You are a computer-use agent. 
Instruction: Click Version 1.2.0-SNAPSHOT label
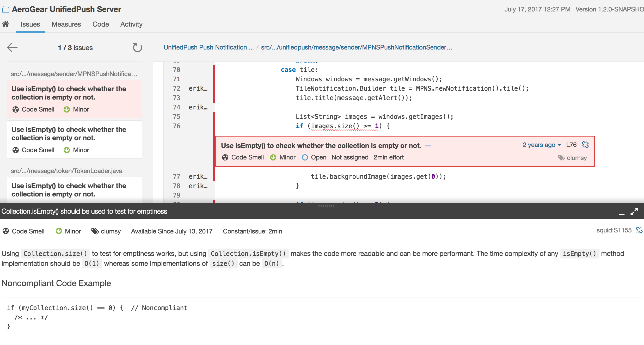coord(610,9)
